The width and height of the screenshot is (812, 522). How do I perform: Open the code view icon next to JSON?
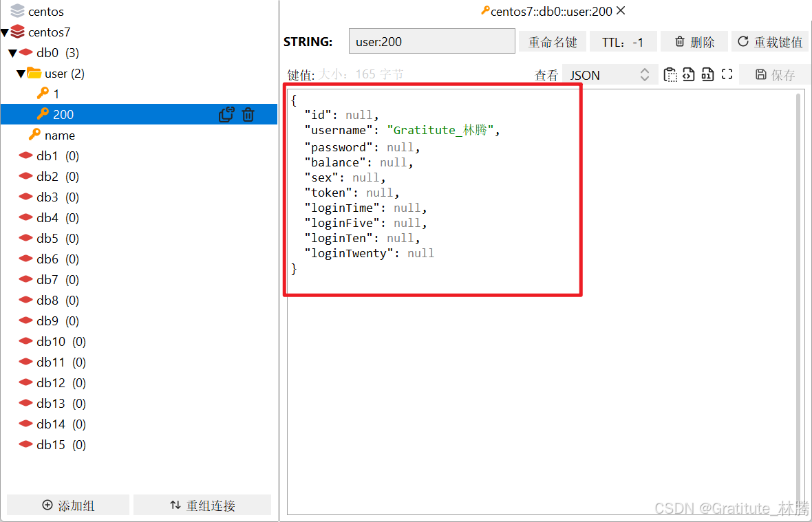689,74
